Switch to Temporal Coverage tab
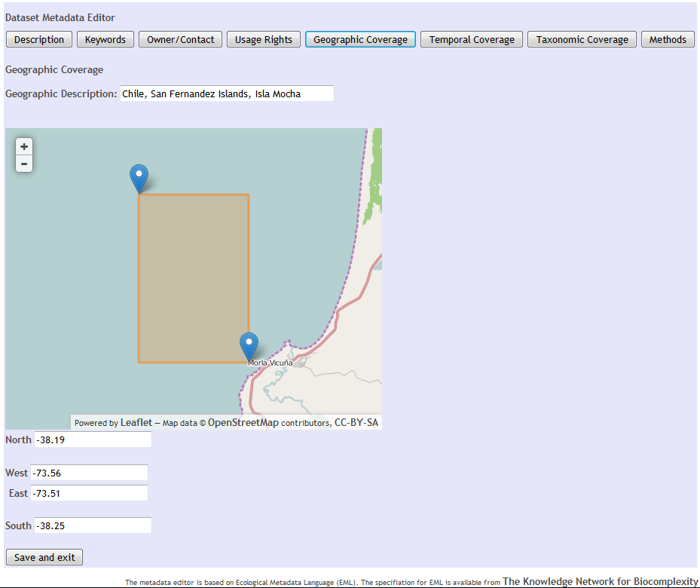 pos(472,39)
